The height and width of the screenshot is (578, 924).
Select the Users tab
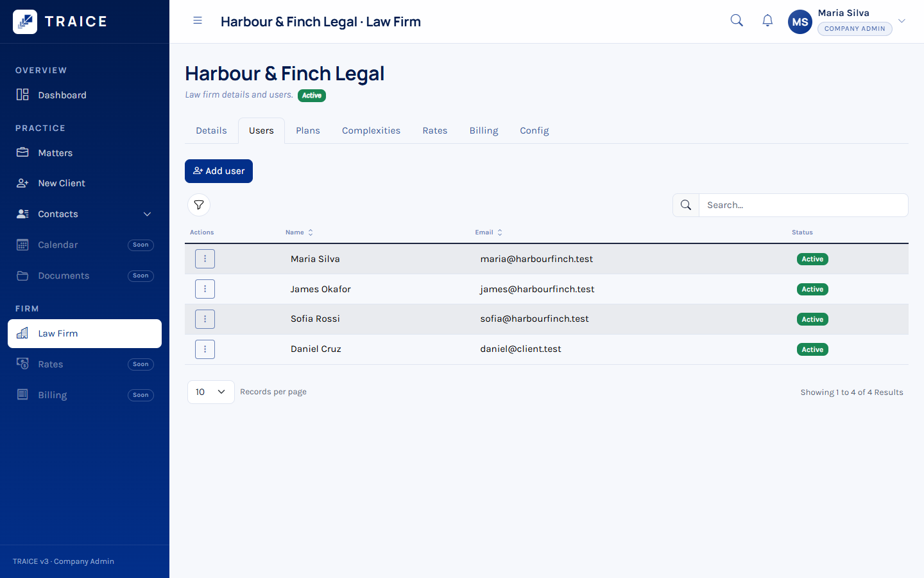coord(261,130)
